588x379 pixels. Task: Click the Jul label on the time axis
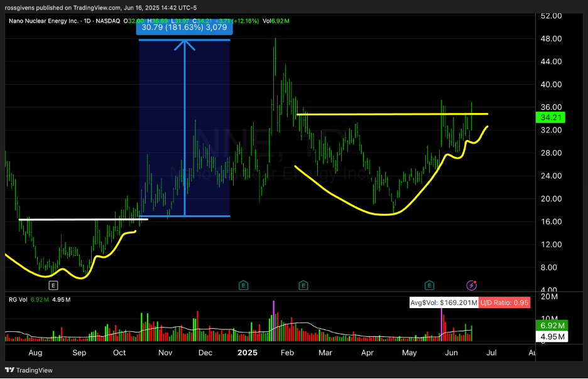pos(491,353)
